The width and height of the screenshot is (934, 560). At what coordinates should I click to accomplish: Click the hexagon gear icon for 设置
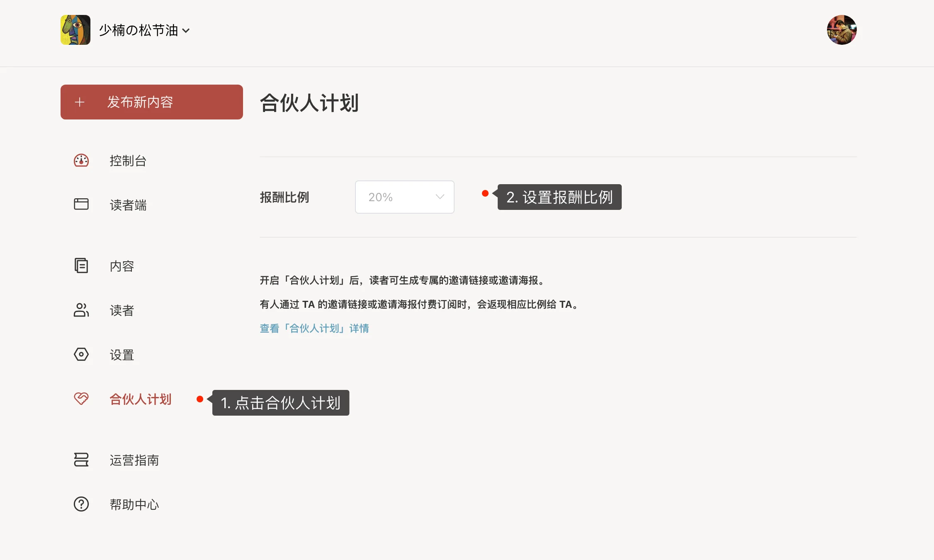click(81, 354)
